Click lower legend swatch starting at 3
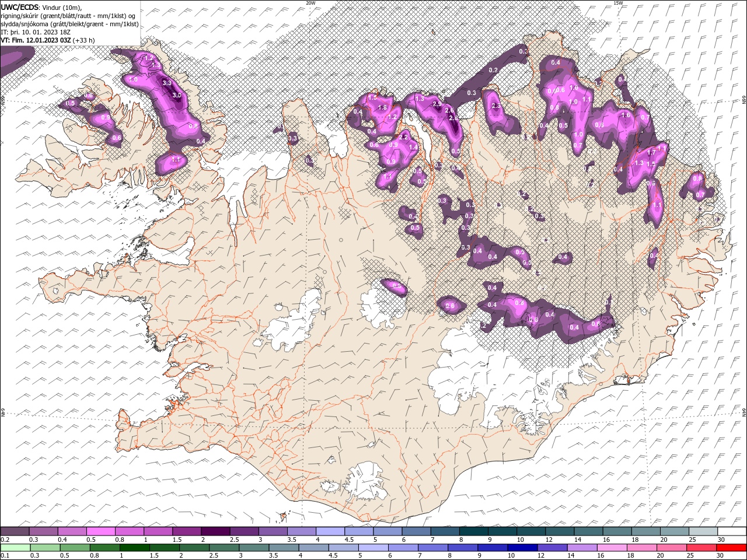This screenshot has width=747, height=560. (254, 548)
